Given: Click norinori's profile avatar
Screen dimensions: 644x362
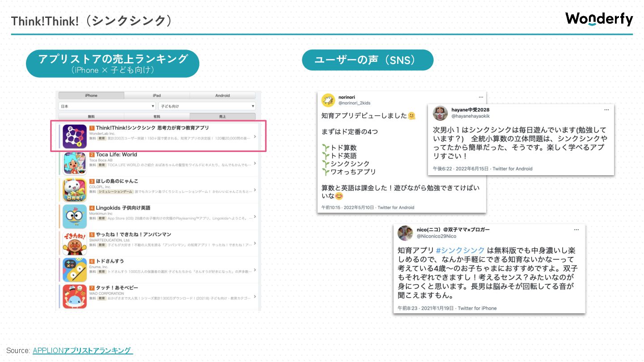Looking at the screenshot, I should 327,100.
